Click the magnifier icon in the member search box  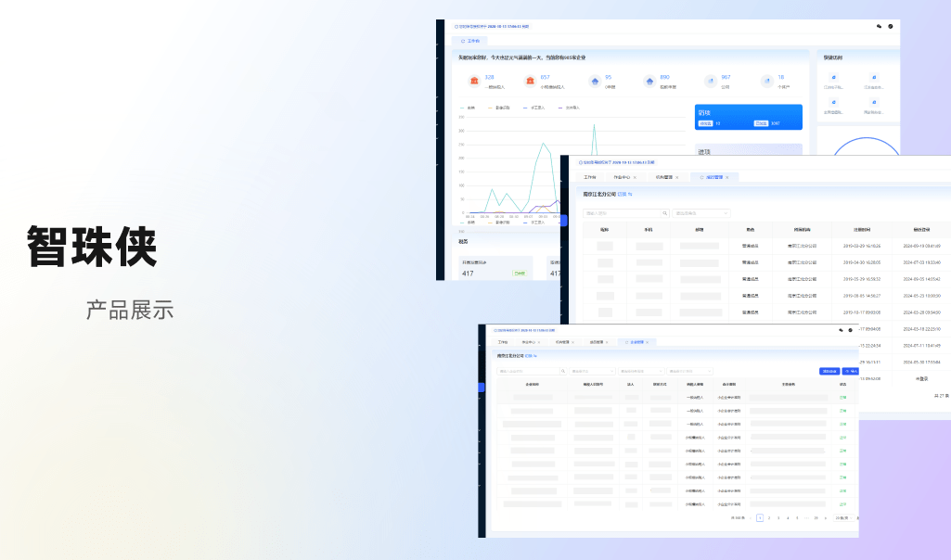click(663, 213)
